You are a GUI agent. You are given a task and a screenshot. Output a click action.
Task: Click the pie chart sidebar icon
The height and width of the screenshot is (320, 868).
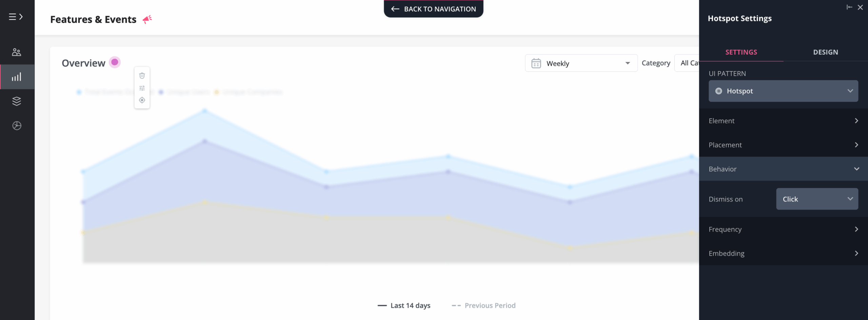(x=17, y=126)
